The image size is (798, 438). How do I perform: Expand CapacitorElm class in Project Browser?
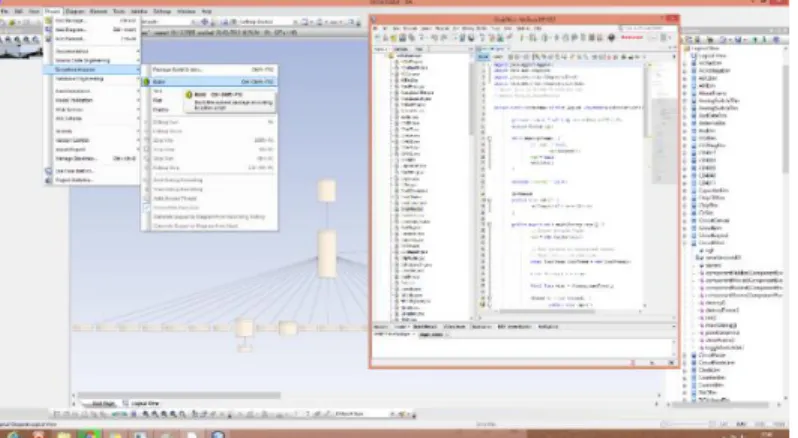point(685,190)
